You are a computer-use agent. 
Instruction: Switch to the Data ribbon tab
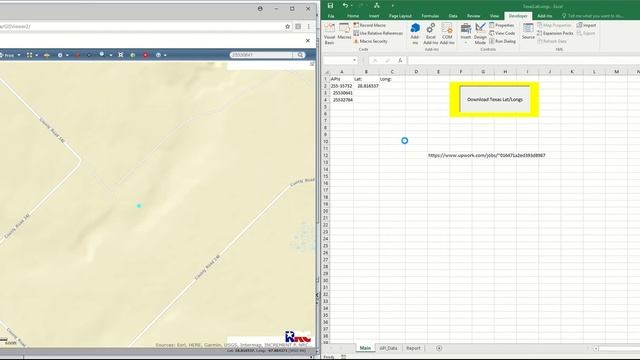[x=453, y=16]
